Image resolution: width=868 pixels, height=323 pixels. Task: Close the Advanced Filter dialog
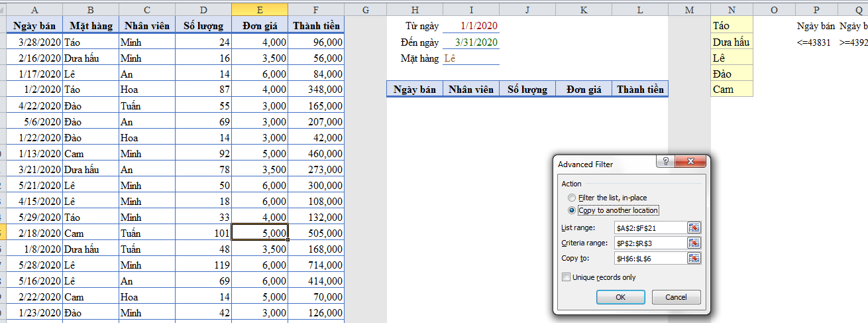693,162
